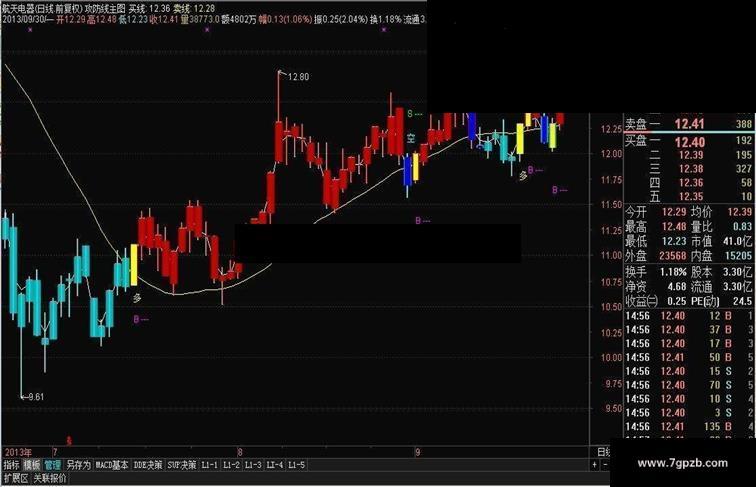Viewport: 756px width, 487px height.
Task: Click the bid level 二 12.39 row
Action: coord(688,155)
